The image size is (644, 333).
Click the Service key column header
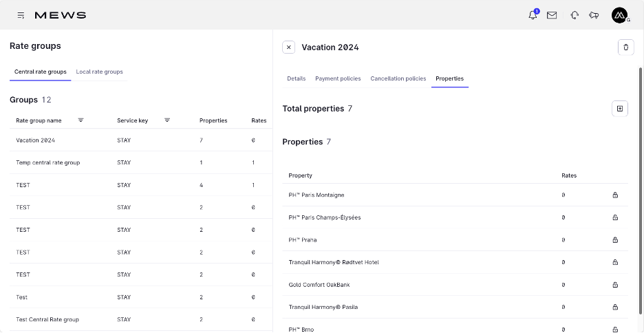click(x=132, y=120)
